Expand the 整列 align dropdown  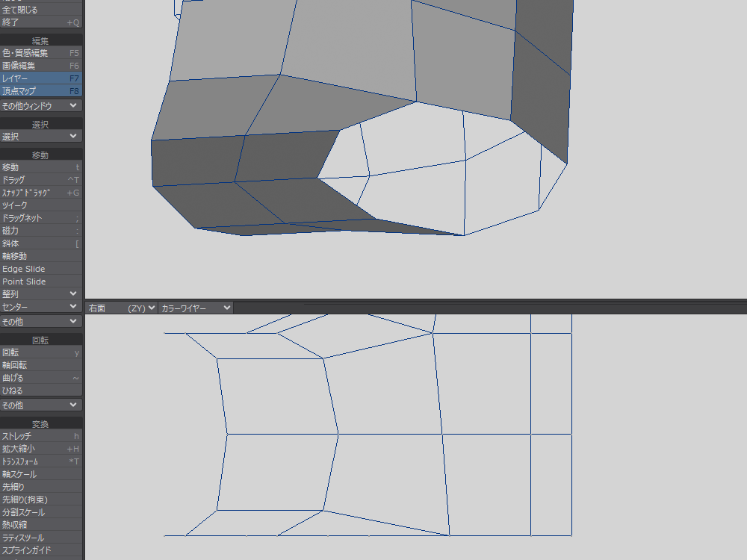point(40,294)
